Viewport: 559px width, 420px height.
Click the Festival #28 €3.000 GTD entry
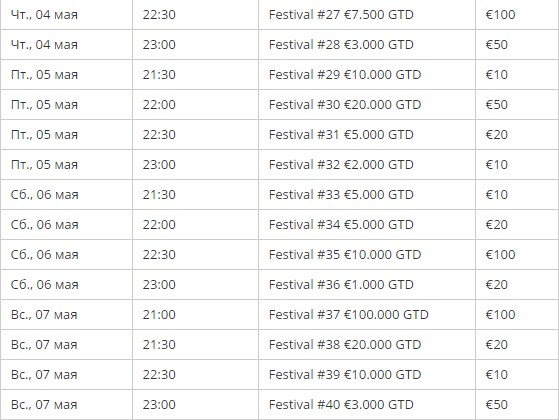click(341, 45)
